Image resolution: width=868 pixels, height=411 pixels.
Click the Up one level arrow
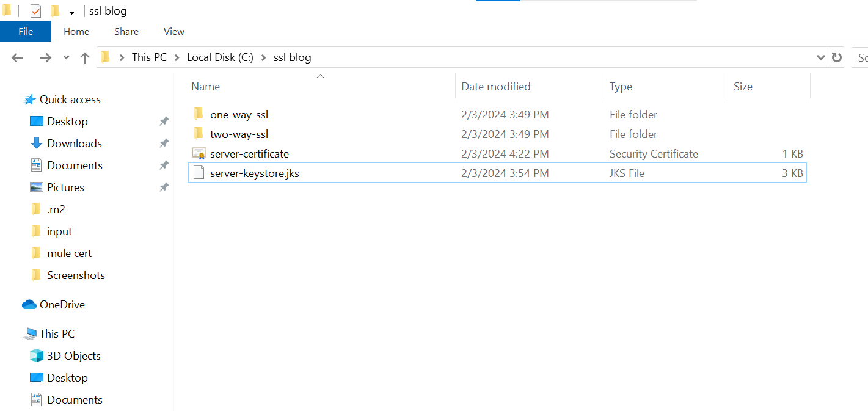85,57
